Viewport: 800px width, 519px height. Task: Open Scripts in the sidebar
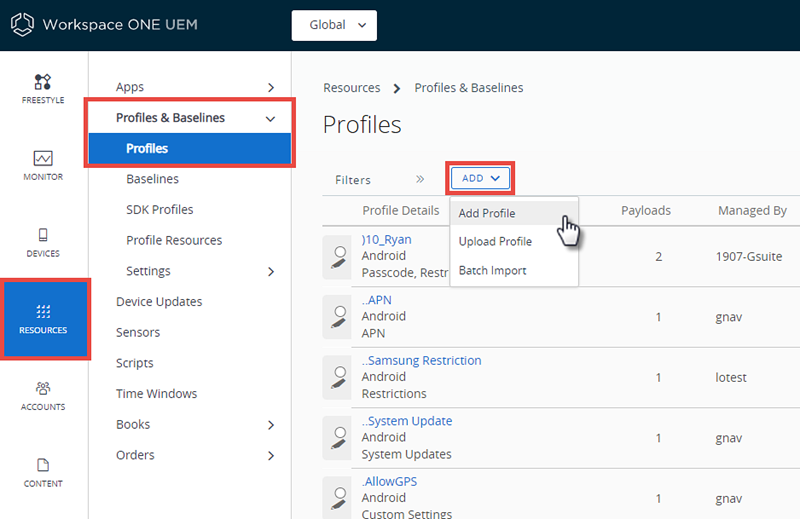point(134,363)
